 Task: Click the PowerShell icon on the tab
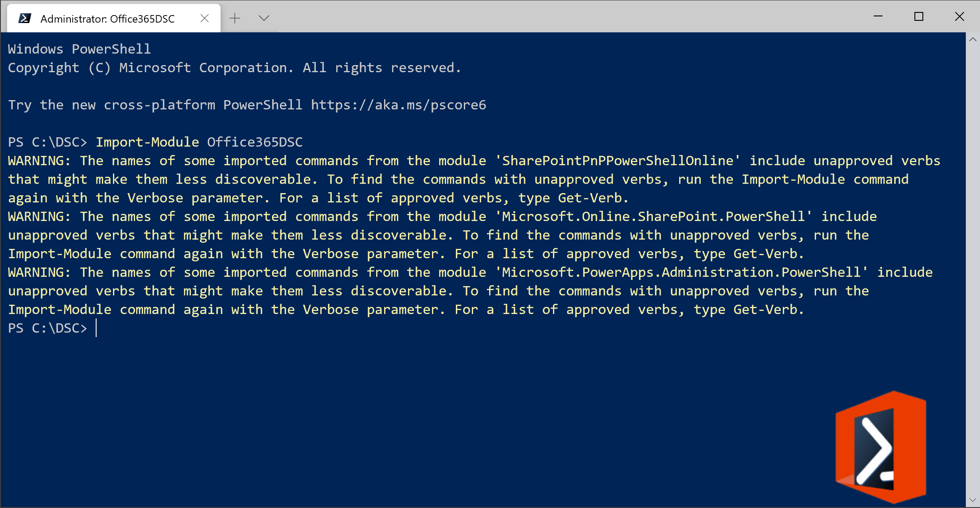coord(25,18)
